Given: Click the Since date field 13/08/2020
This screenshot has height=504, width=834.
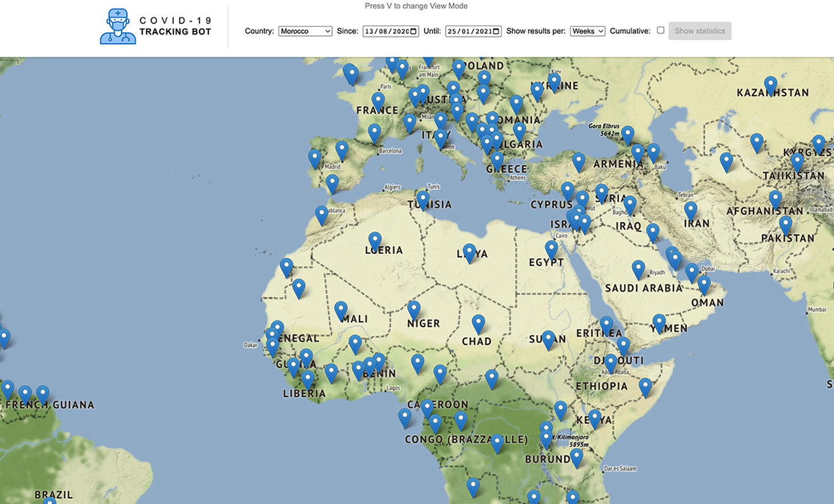Looking at the screenshot, I should coord(391,31).
